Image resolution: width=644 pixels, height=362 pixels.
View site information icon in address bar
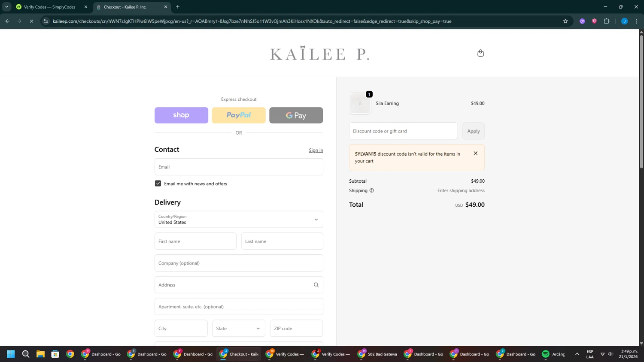point(46,21)
